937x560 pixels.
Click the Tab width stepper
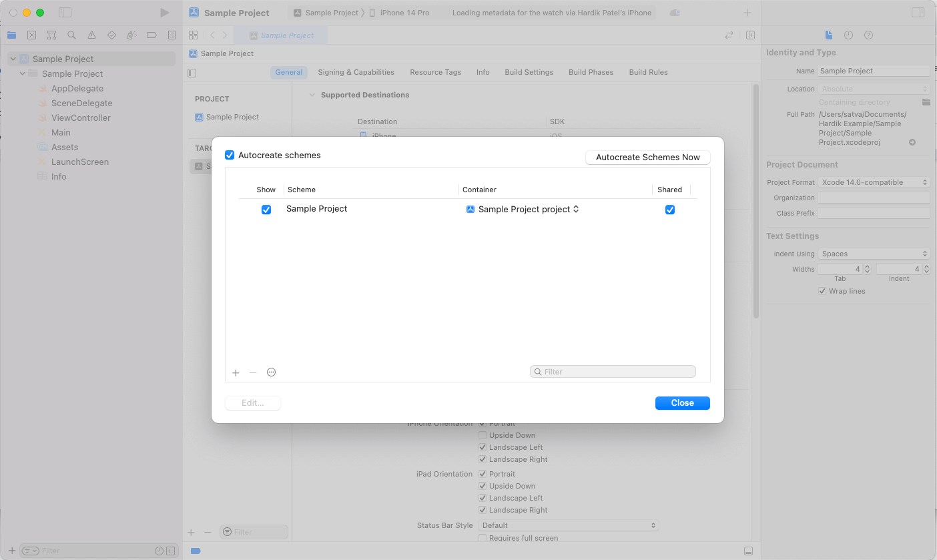[x=867, y=269]
